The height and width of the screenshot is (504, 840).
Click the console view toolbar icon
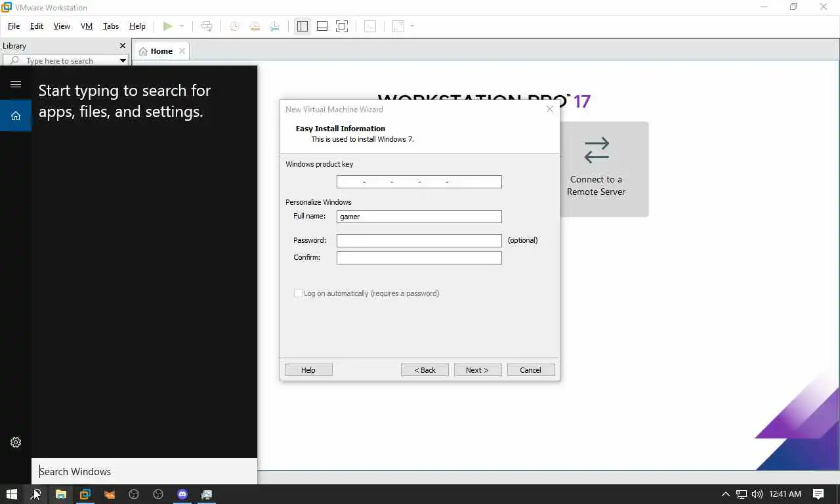click(370, 26)
